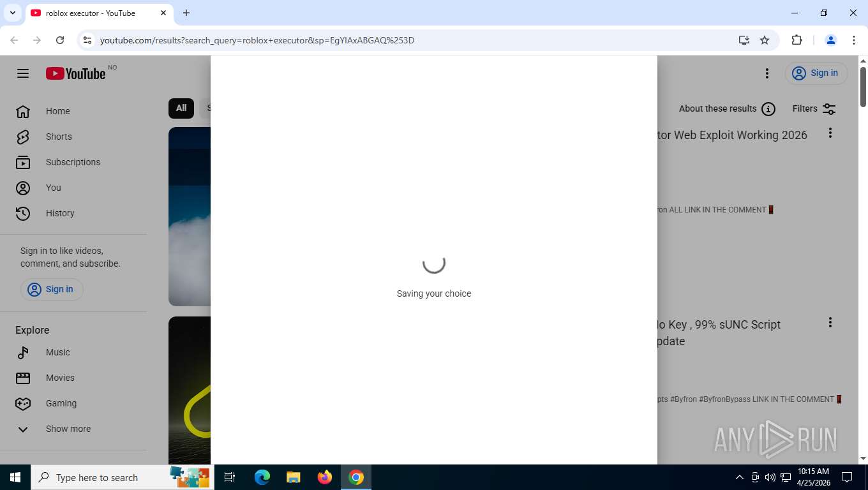Open options menu for sUNC Script video

click(830, 322)
